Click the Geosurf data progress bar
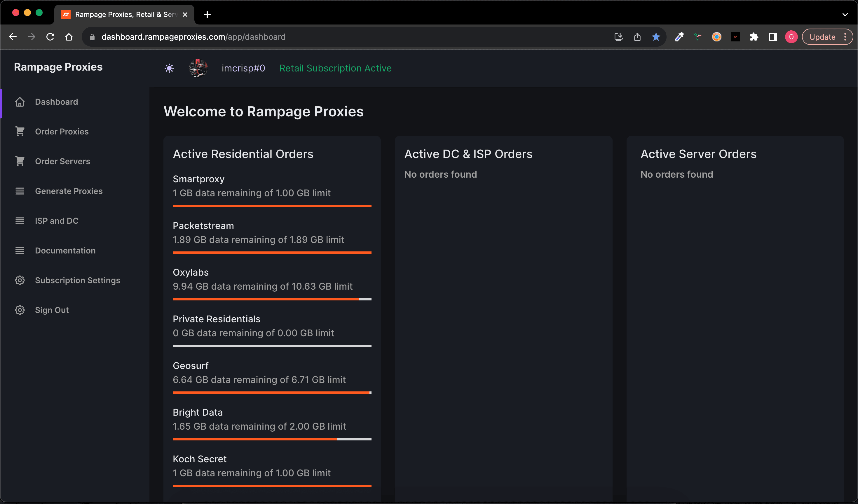The image size is (858, 504). [x=272, y=392]
